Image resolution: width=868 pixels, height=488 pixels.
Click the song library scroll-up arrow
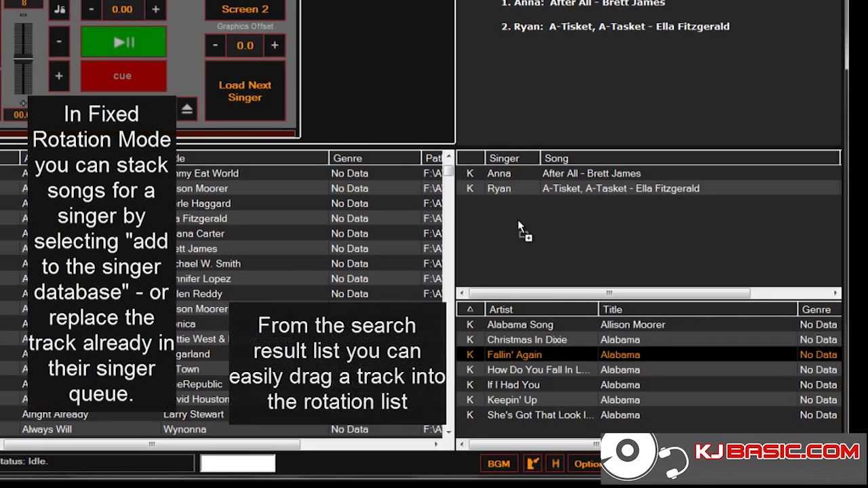[448, 157]
